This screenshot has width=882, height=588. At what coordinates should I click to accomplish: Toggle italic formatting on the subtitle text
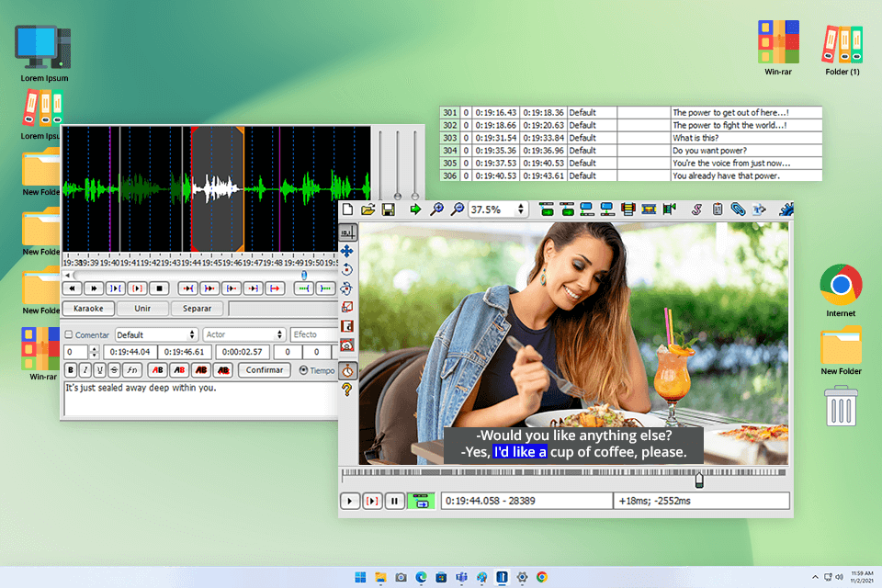pos(85,369)
